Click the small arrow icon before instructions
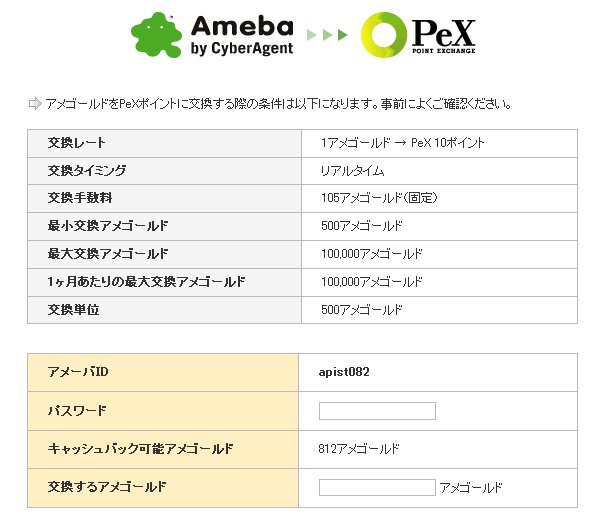Screen dimensions: 606x514 pyautogui.click(x=35, y=103)
